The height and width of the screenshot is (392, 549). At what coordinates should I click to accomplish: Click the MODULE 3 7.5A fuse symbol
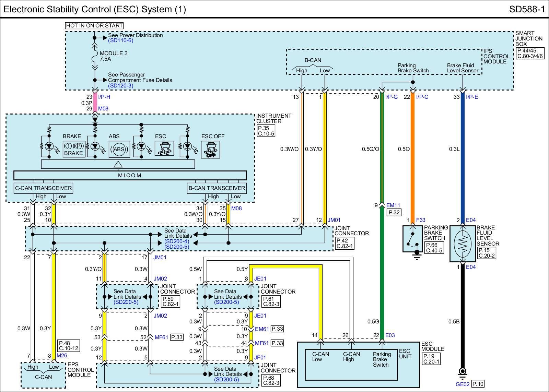[x=95, y=56]
